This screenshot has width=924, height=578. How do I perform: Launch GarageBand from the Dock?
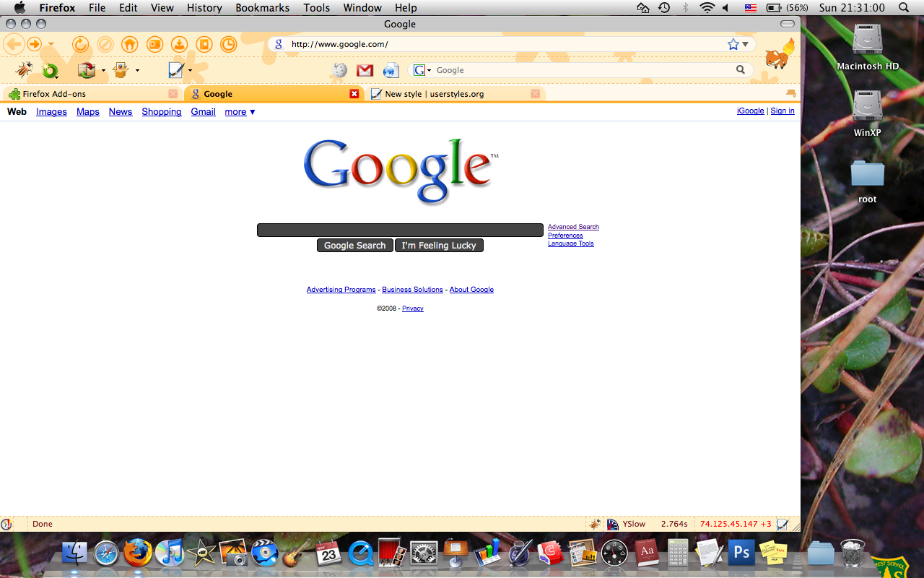(296, 553)
